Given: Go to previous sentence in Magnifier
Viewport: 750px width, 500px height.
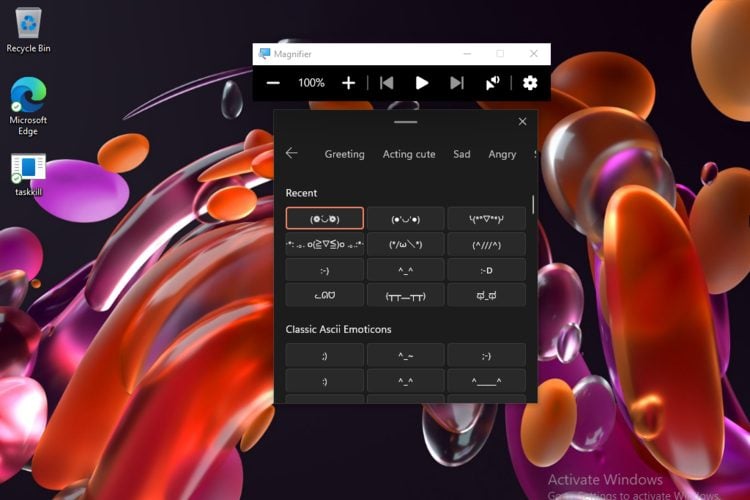Looking at the screenshot, I should 386,83.
